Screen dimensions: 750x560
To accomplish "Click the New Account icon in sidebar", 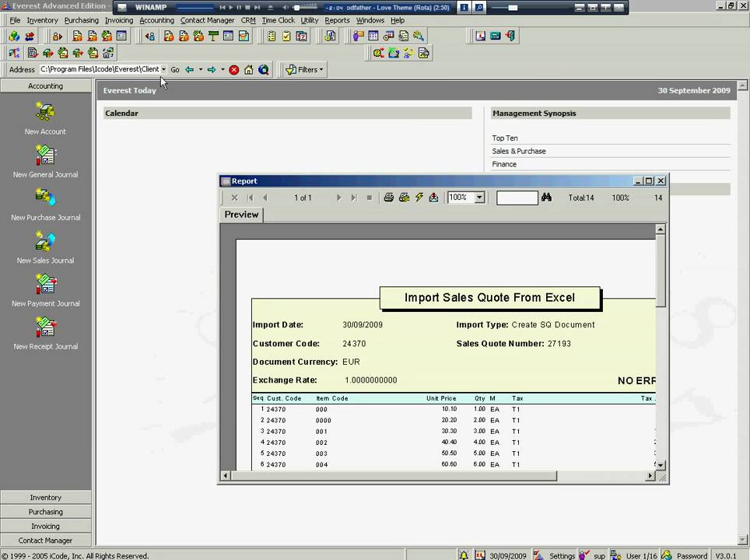I will click(45, 111).
